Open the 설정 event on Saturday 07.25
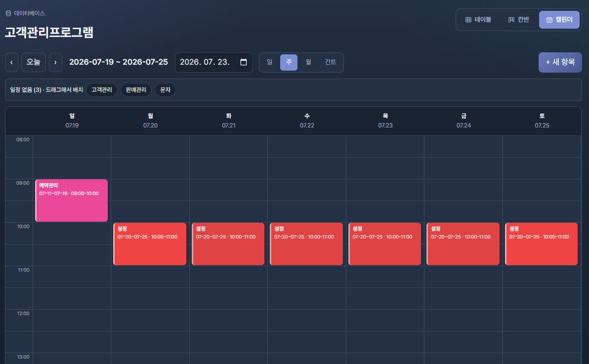Screen dimensions: 589x364 (541, 244)
